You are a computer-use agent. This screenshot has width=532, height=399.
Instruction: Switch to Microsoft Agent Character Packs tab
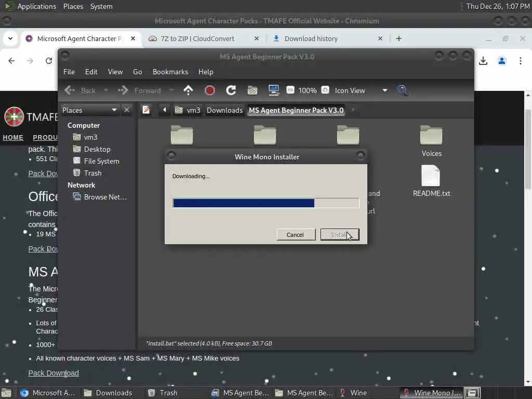[x=80, y=38]
